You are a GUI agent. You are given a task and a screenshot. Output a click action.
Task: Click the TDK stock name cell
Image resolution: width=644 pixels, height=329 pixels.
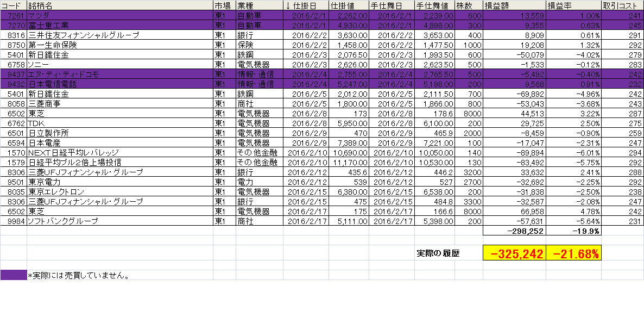[120, 123]
